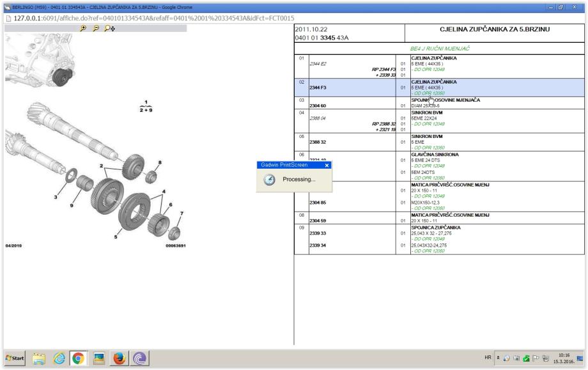Open the Action Center flag icon
This screenshot has height=370, width=588.
pos(536,358)
